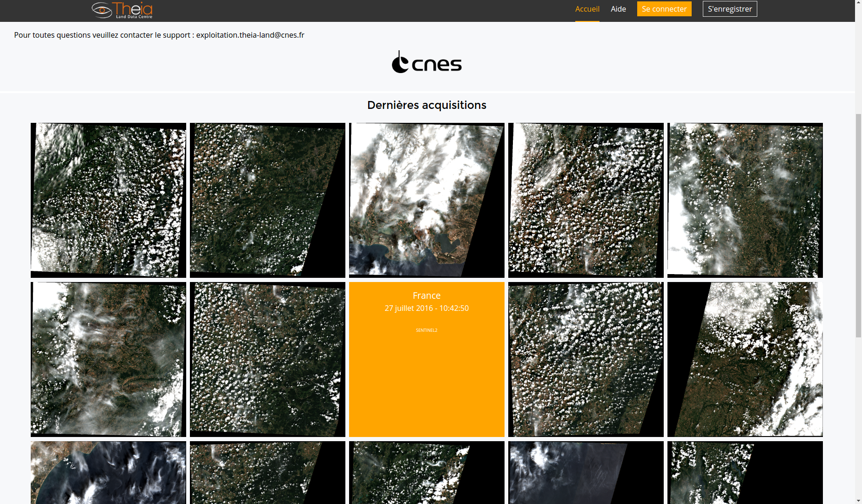Open the fifth thumbnail in the bottom row
Image resolution: width=862 pixels, height=504 pixels.
point(745,472)
